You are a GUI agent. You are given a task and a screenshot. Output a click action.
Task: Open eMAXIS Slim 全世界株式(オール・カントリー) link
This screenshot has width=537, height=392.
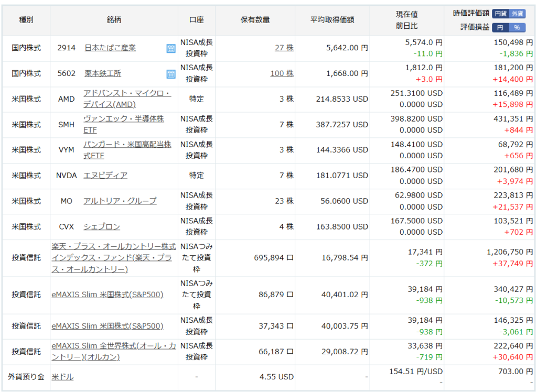[114, 351]
